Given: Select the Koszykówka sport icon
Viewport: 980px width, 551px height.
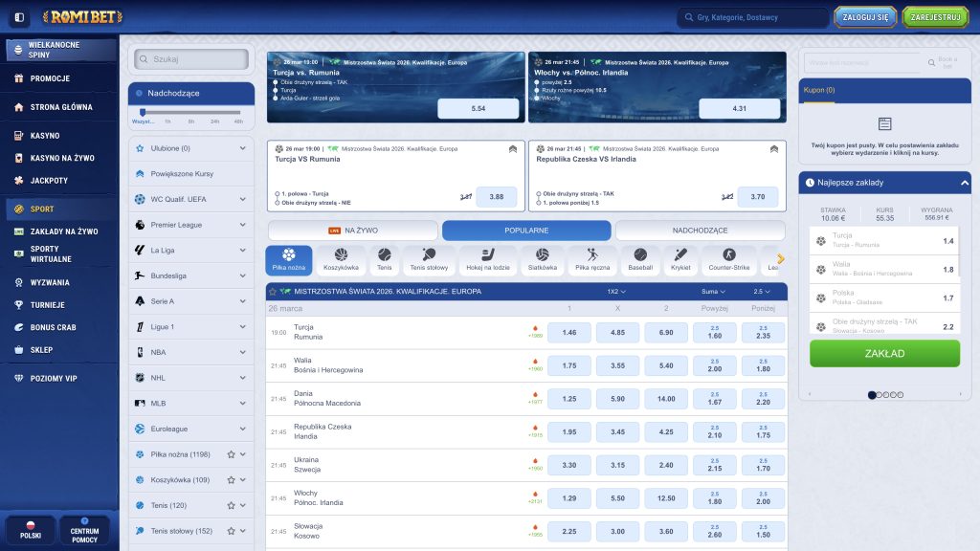Looking at the screenshot, I should [341, 260].
